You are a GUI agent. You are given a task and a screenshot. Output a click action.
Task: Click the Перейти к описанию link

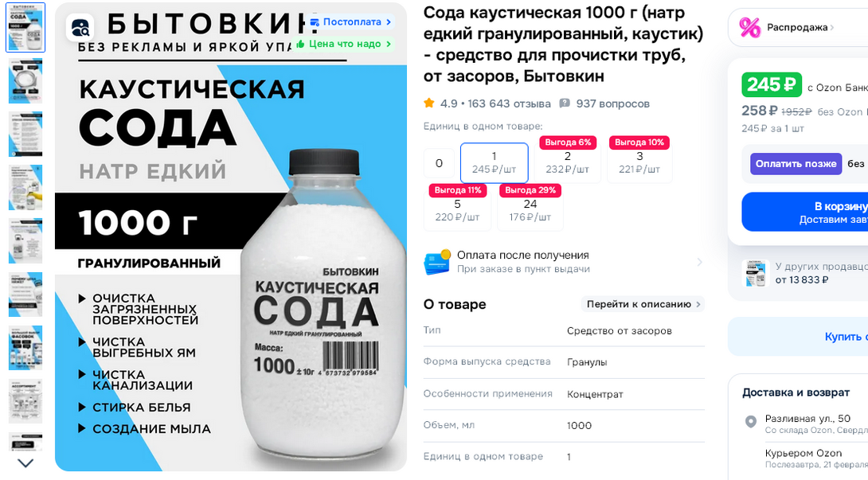click(642, 304)
